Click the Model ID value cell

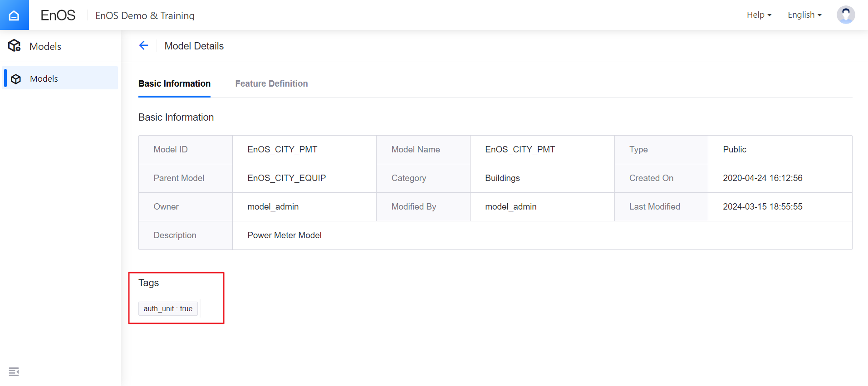(282, 149)
